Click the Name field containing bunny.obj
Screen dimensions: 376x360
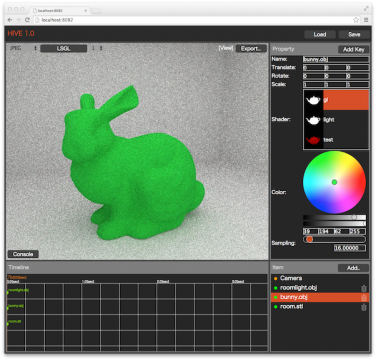click(x=336, y=59)
